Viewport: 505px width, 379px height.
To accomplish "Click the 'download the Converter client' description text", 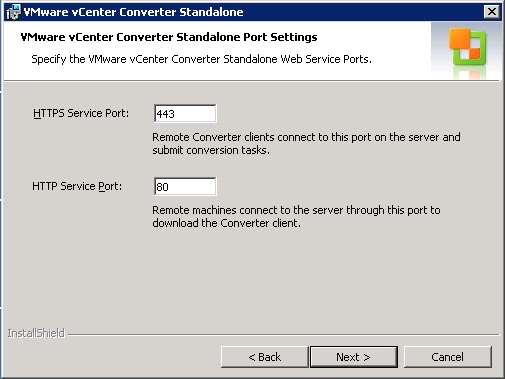I will [x=226, y=223].
